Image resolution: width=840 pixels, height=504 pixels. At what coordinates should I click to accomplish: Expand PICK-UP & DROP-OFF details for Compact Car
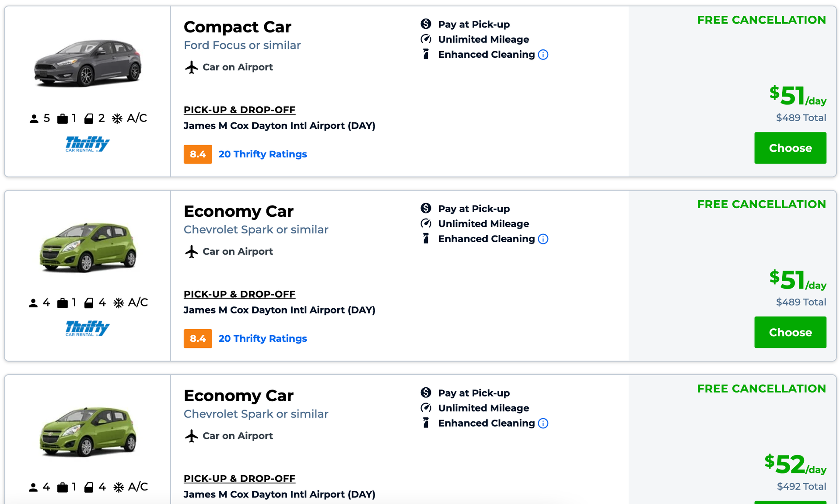pos(239,110)
